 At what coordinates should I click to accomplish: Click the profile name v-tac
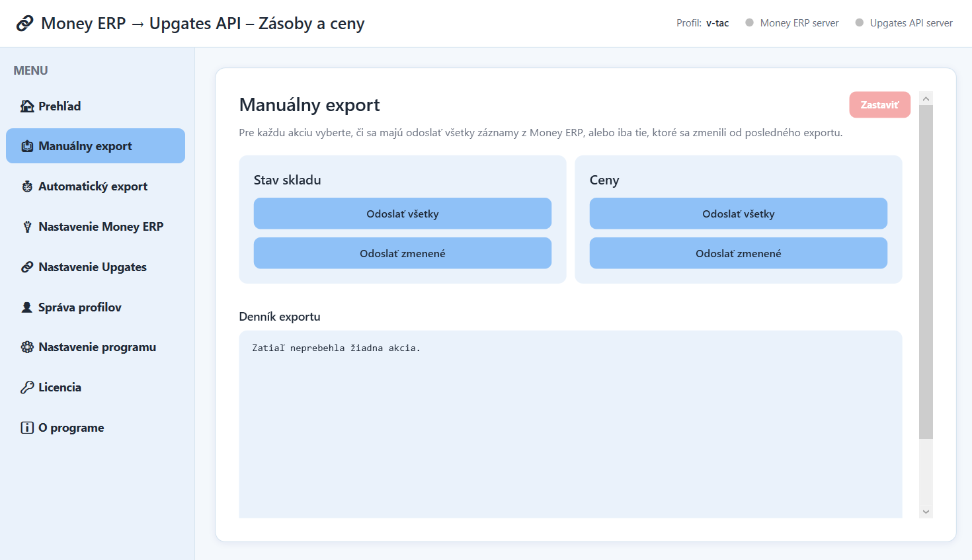[717, 23]
